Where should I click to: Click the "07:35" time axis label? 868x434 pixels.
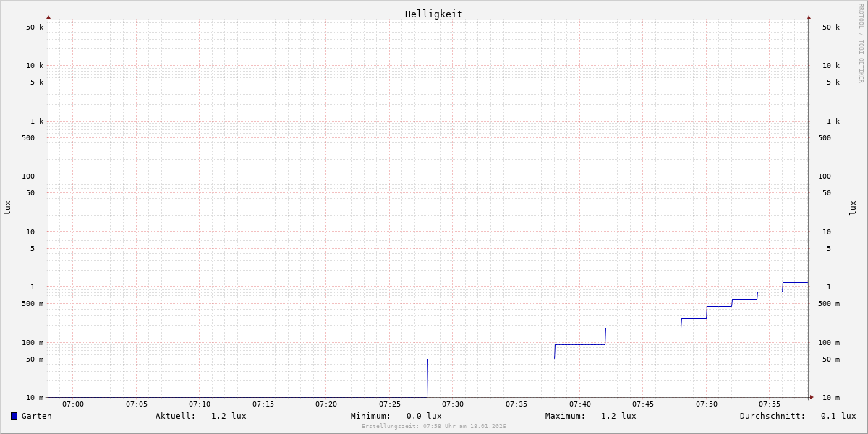(516, 404)
